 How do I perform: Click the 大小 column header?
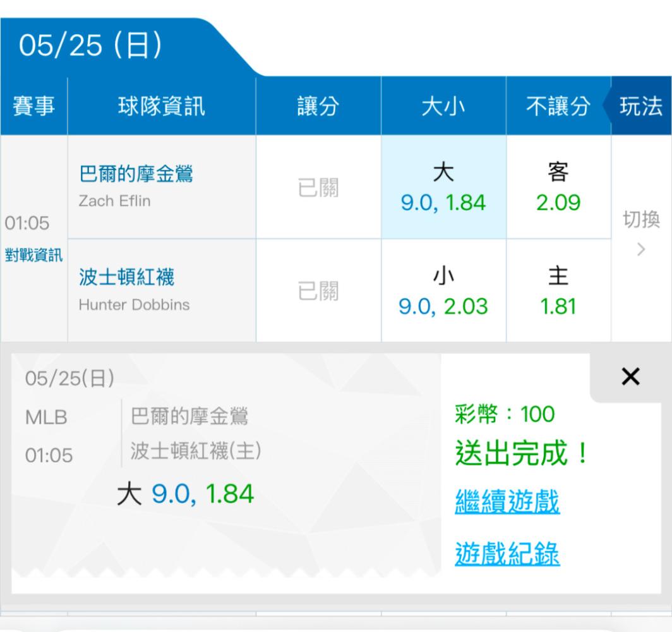(x=443, y=107)
